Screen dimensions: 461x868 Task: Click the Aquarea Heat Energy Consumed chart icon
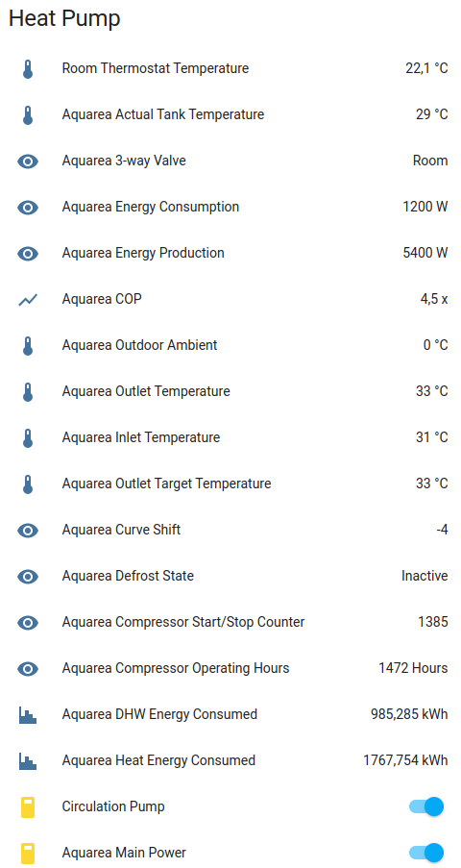pos(28,760)
